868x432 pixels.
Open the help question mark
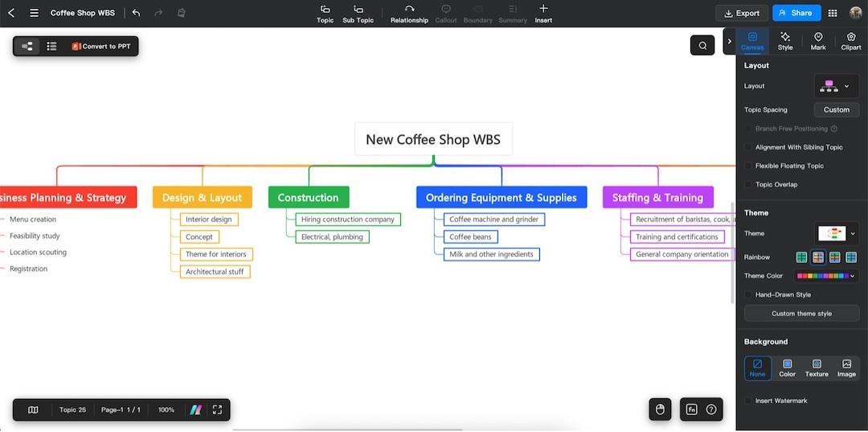tap(711, 409)
